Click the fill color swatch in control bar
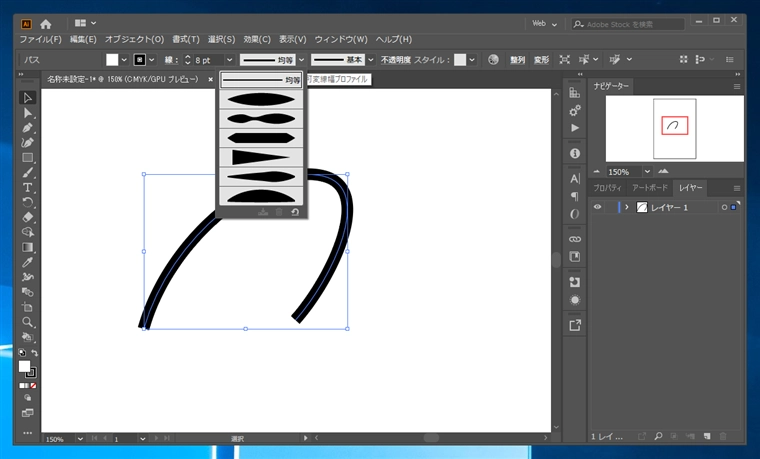The image size is (760, 459). 112,60
